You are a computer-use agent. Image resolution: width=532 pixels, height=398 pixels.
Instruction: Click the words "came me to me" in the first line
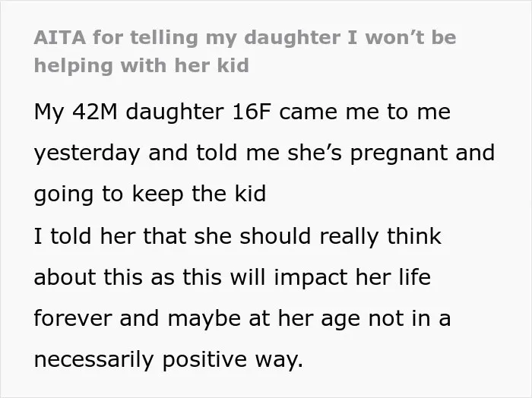click(x=365, y=112)
